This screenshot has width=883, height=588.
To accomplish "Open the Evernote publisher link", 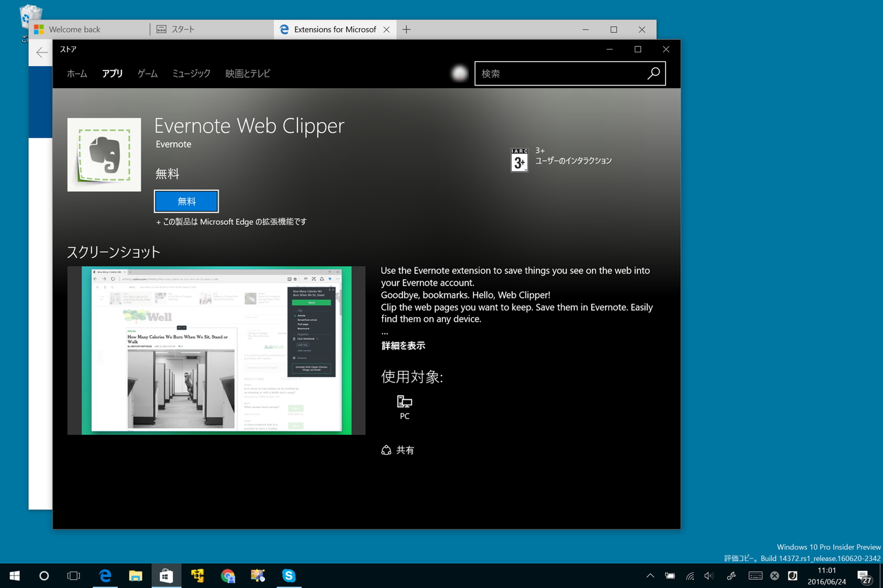I will tap(172, 144).
